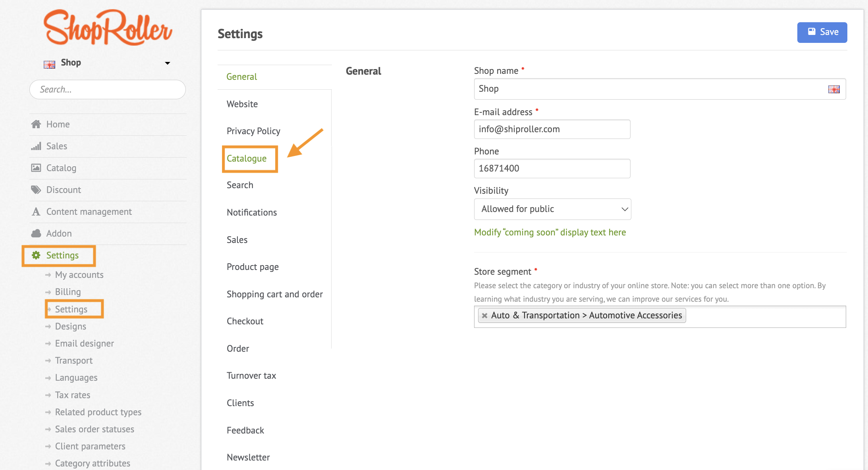Click the Phone number field
Viewport: 868px width, 470px height.
pos(552,168)
